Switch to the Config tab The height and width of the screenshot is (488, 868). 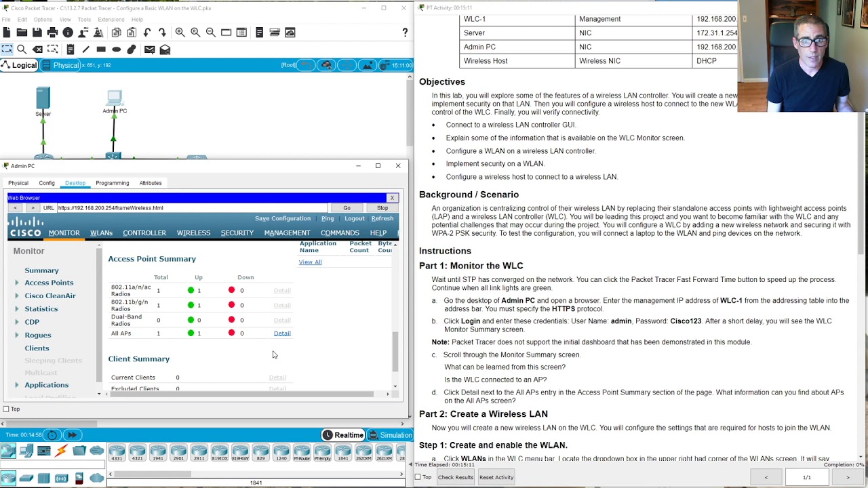[47, 183]
